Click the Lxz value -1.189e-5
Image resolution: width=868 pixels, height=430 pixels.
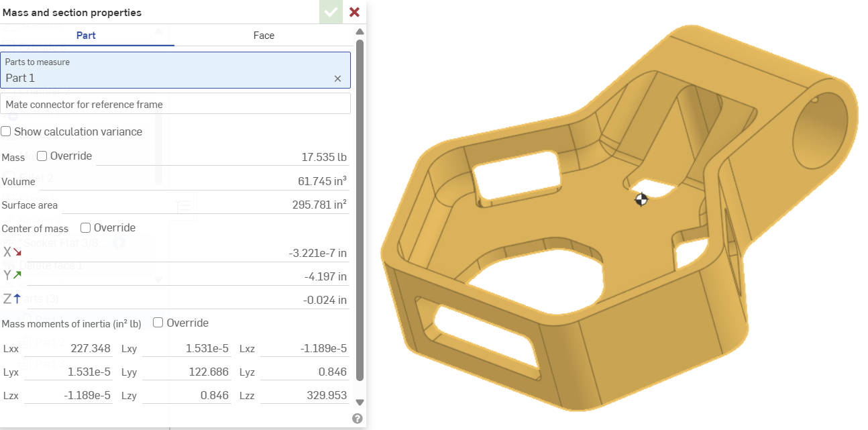[x=324, y=348]
